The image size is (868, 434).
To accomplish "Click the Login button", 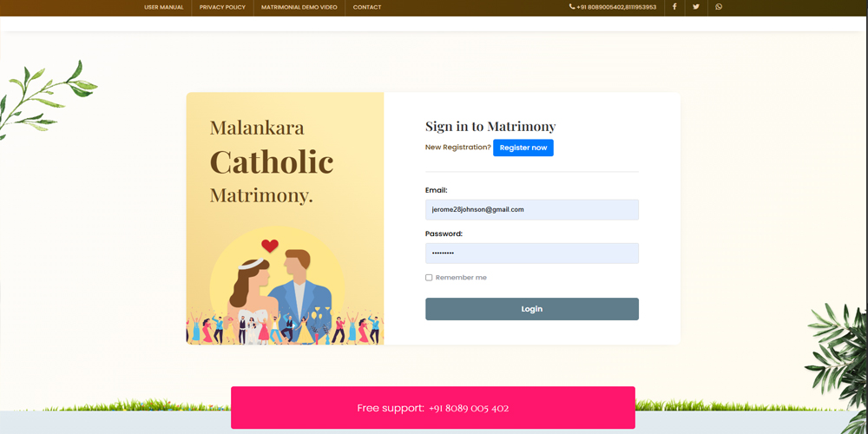I will coord(532,309).
